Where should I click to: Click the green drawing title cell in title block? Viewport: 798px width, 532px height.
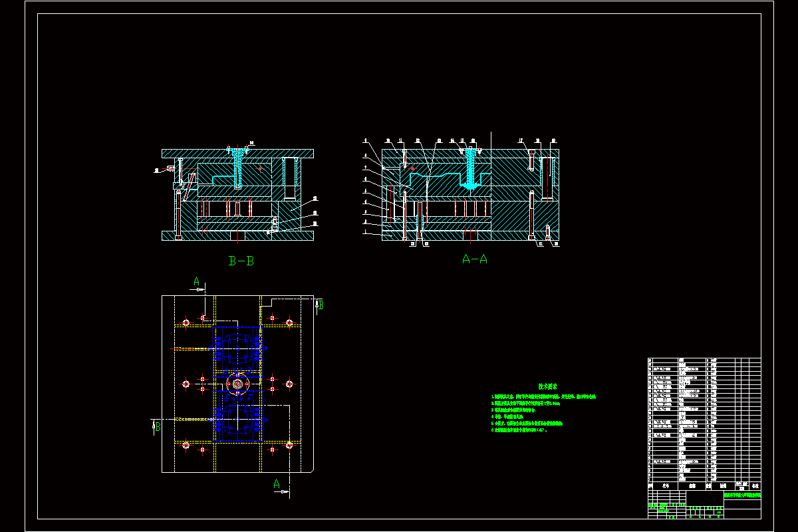click(742, 495)
